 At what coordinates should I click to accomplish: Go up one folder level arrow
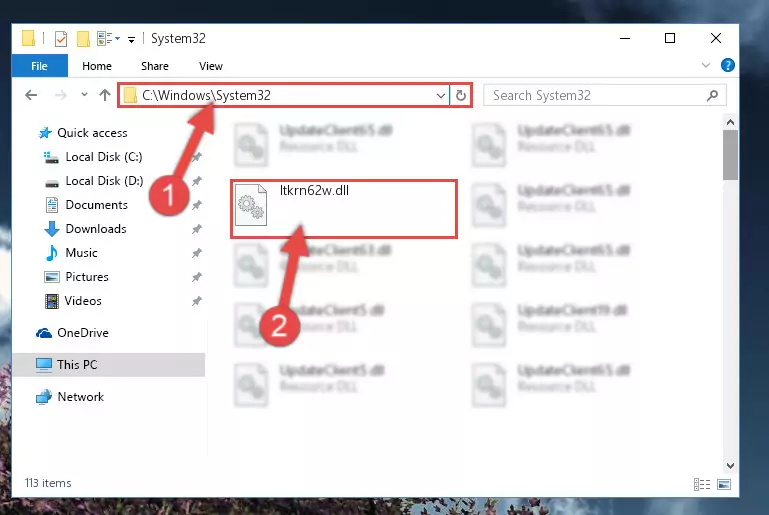click(104, 95)
